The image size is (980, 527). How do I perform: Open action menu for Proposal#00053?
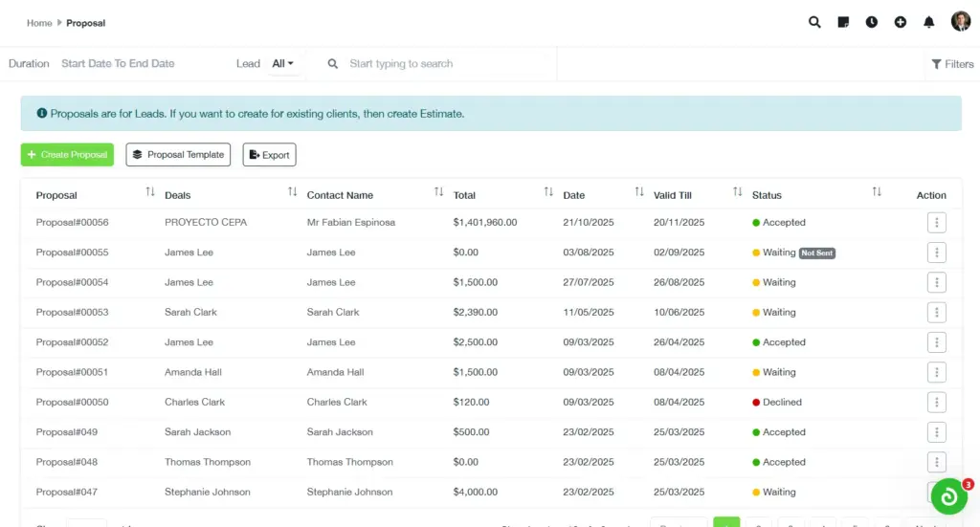(x=936, y=313)
